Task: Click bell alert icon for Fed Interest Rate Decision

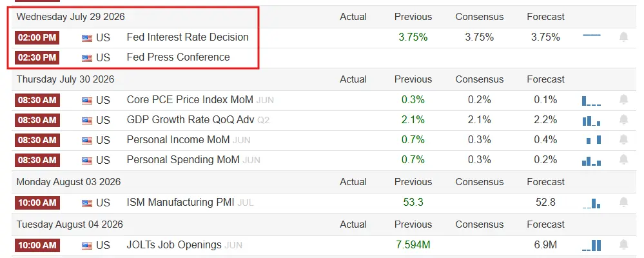Action: point(623,37)
